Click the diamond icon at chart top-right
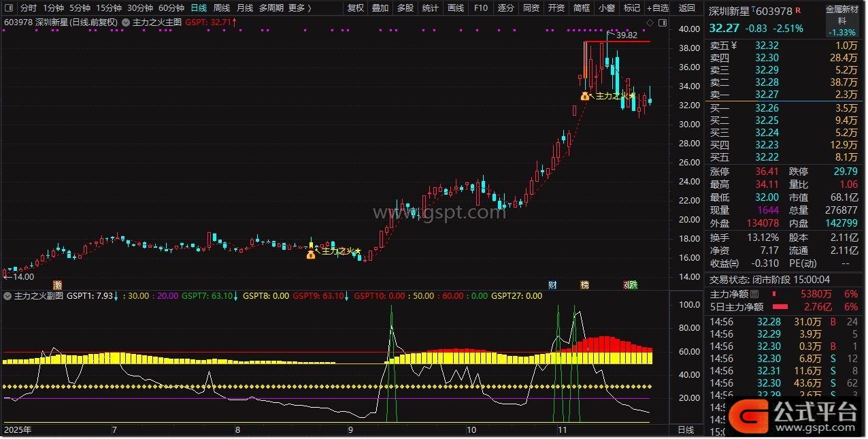 650,23
